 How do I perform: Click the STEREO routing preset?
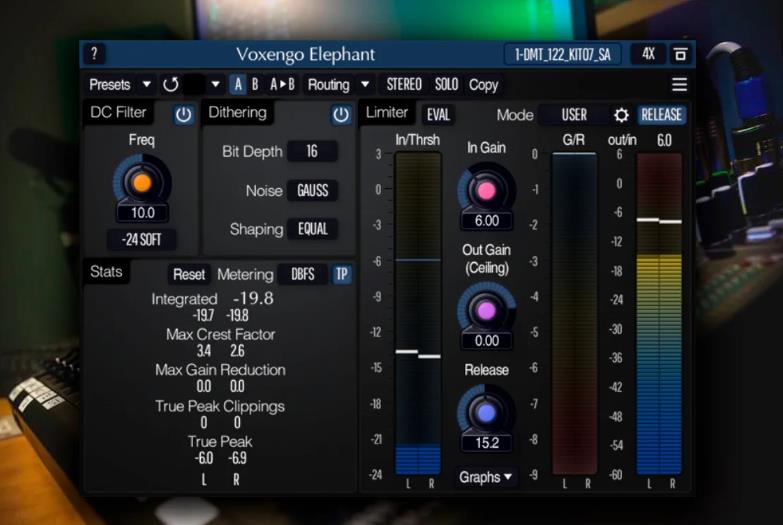[x=404, y=84]
